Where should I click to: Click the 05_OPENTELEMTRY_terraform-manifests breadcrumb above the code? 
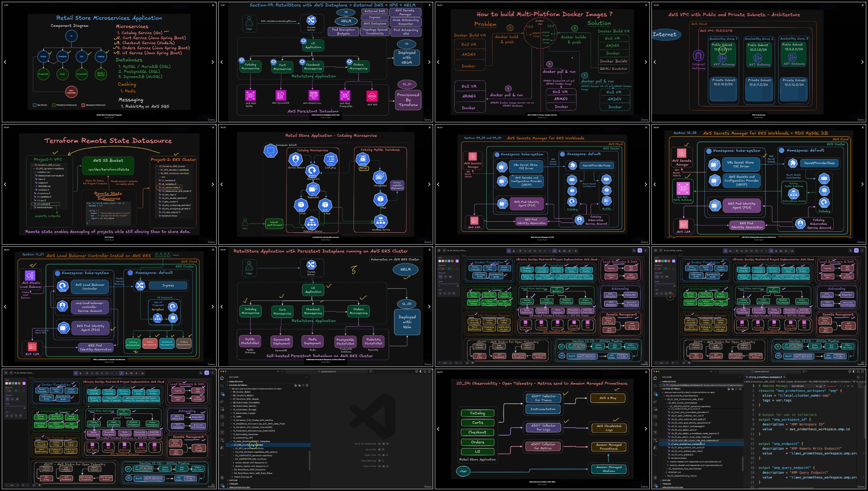(x=830, y=382)
